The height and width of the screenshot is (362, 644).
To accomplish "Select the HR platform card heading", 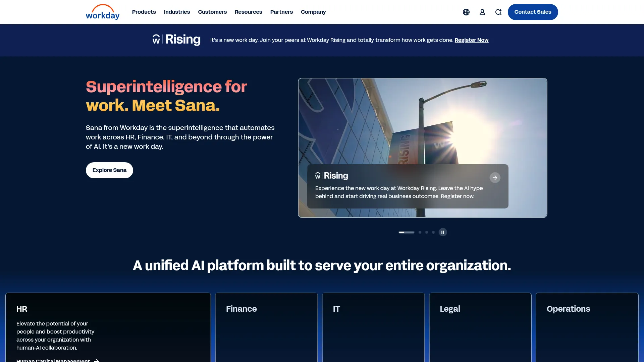I will 22,309.
